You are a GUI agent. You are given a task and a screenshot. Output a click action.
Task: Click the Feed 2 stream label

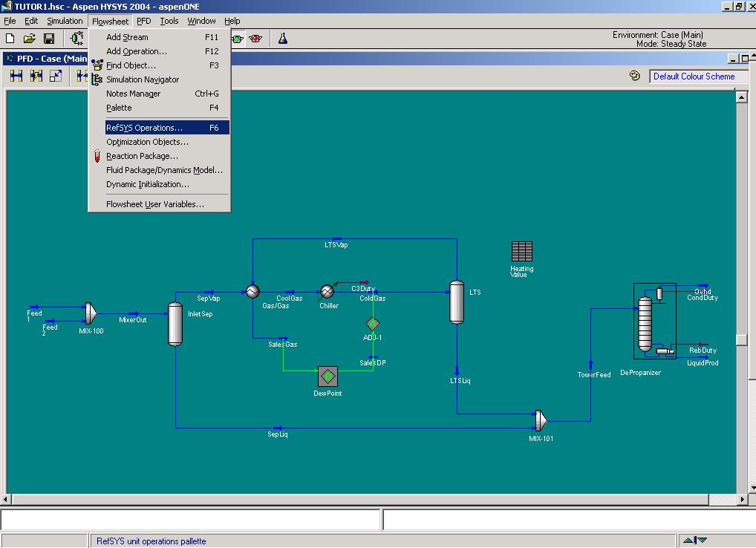point(50,330)
